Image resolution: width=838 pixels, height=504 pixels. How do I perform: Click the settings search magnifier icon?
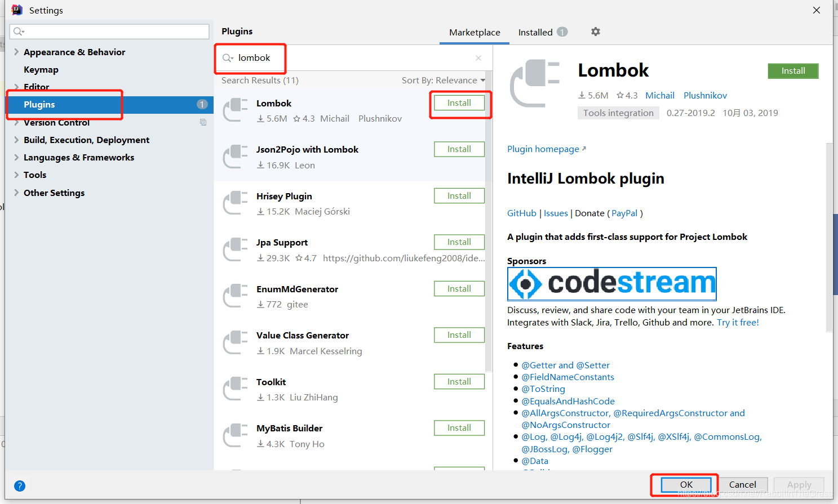[x=19, y=32]
